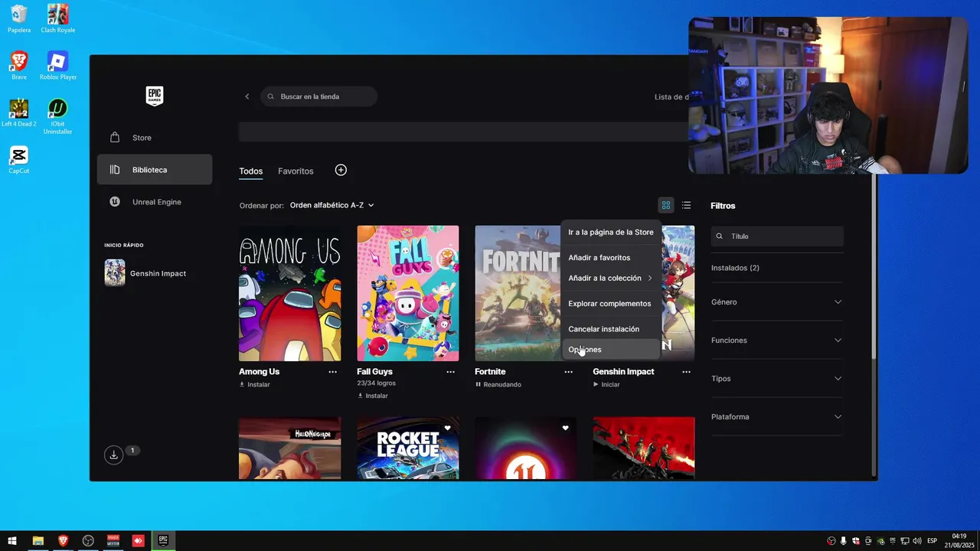
Task: Switch to grid view icon
Action: tap(666, 205)
